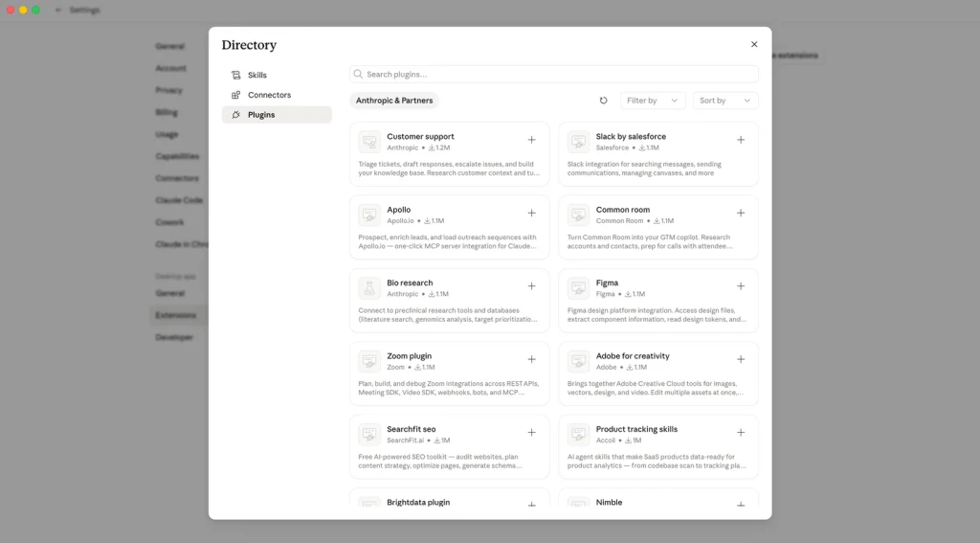Open Privacy in the Settings window sidebar
980x543 pixels.
point(168,90)
